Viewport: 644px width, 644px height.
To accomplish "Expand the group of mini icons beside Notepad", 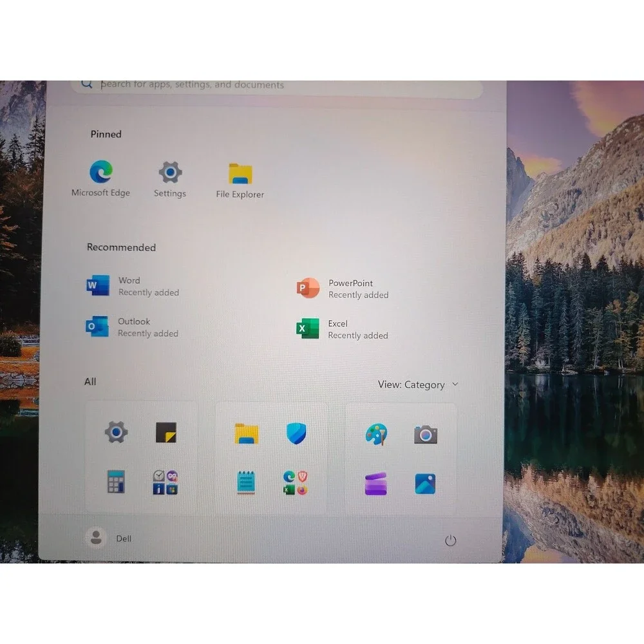I will pyautogui.click(x=296, y=483).
